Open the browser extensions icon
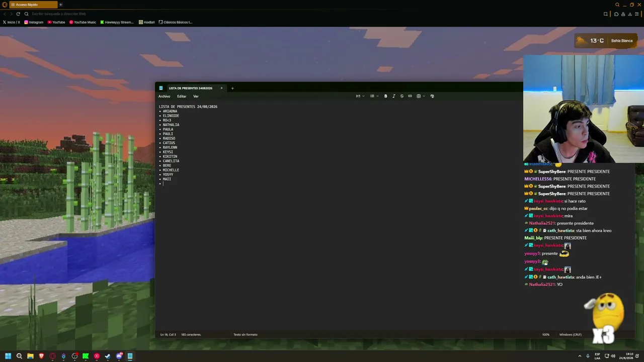The image size is (644, 362). click(x=616, y=14)
